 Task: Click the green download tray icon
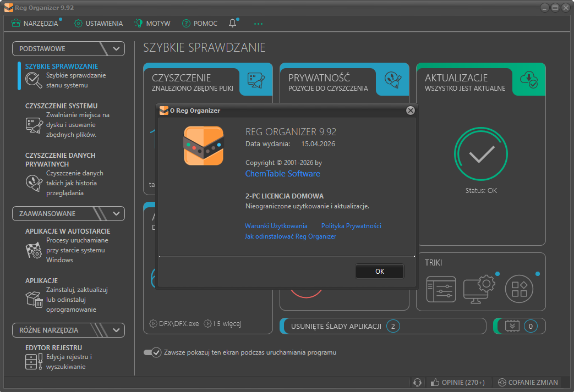click(x=512, y=326)
